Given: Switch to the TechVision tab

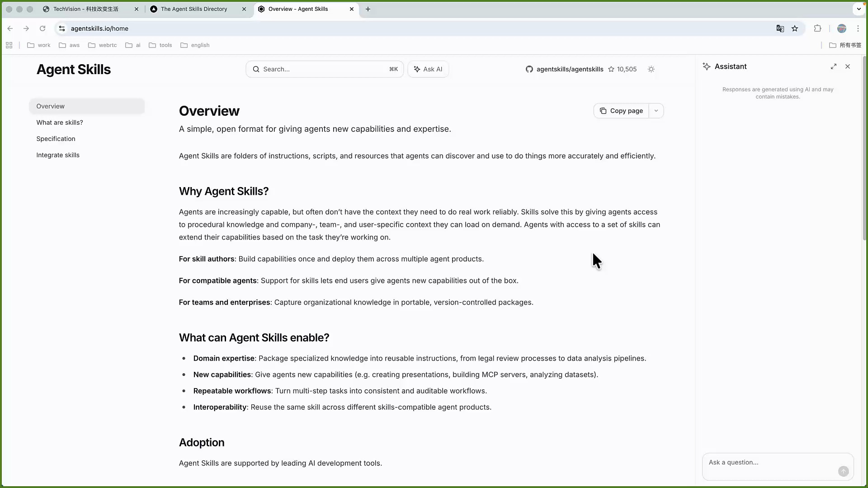Looking at the screenshot, I should 86,9.
